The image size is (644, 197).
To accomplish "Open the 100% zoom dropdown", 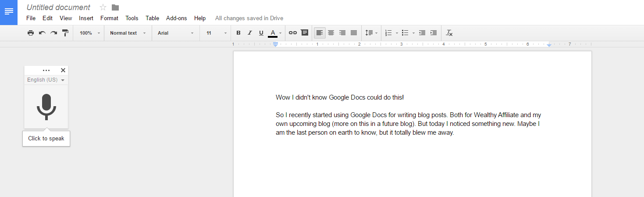I will pos(89,33).
